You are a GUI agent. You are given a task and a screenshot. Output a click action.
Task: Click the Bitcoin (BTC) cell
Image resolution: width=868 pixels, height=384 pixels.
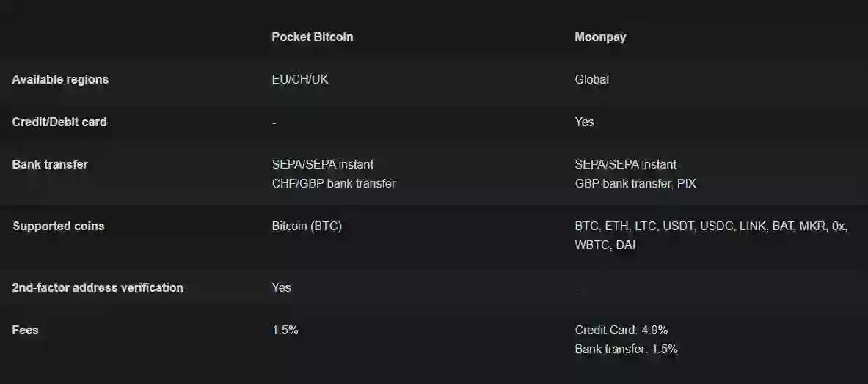(x=307, y=226)
